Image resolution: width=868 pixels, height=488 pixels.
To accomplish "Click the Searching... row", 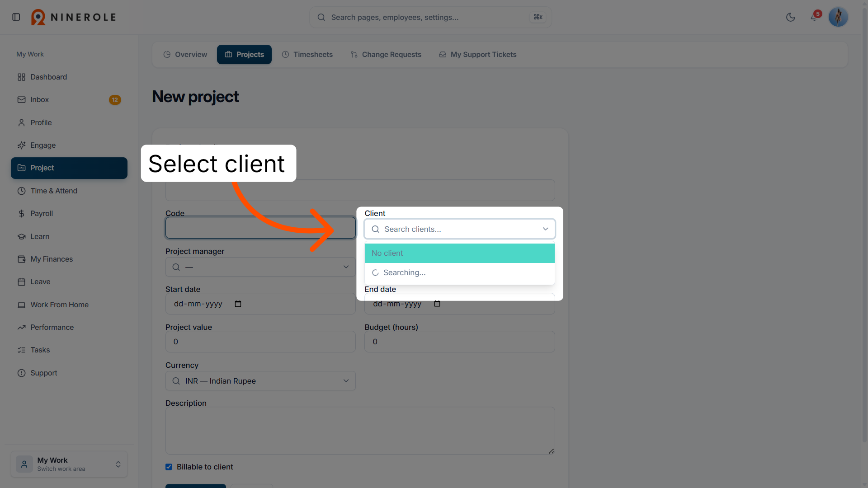I will coord(460,272).
